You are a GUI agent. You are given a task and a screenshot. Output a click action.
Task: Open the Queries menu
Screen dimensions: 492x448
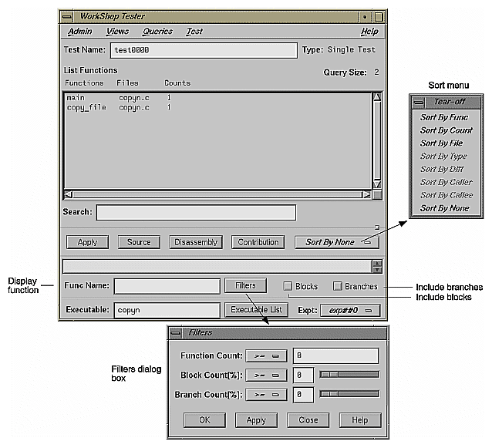pos(157,32)
